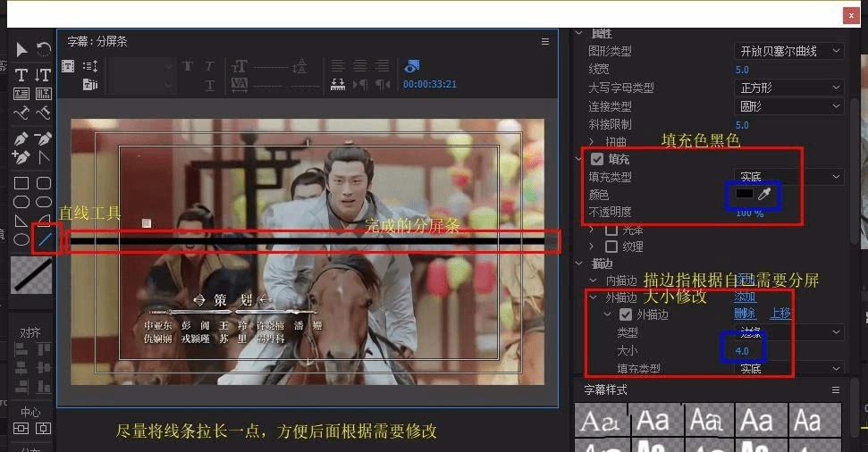Open the 连接类型 dropdown
868x452 pixels.
tap(788, 105)
